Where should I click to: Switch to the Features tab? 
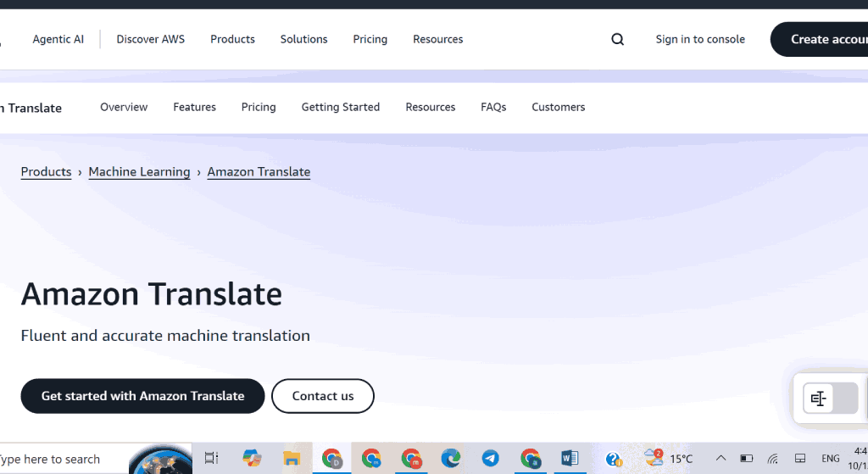click(194, 107)
